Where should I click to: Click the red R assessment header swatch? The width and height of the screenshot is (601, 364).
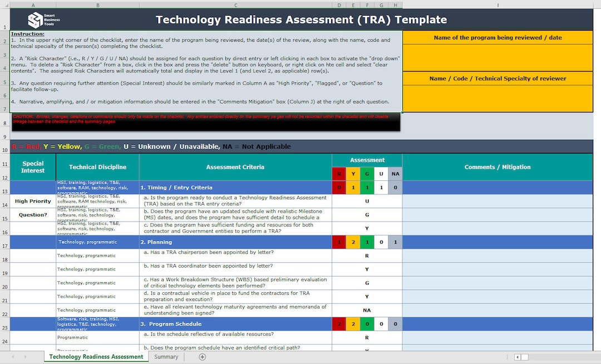point(339,173)
